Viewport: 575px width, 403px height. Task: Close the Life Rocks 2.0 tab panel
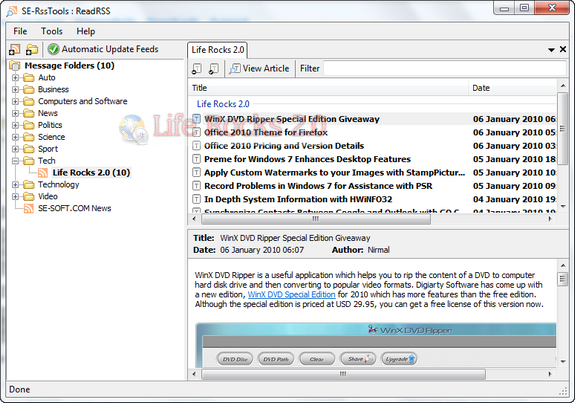[x=563, y=49]
